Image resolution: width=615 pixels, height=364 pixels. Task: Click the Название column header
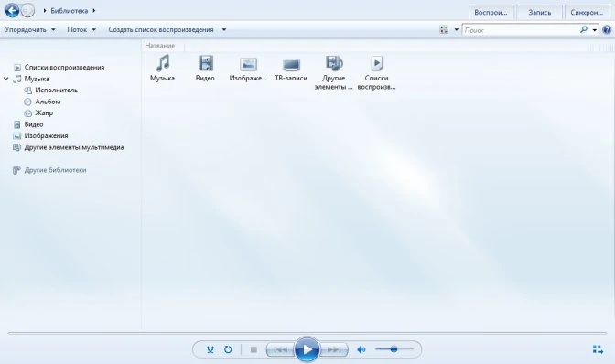(x=160, y=46)
